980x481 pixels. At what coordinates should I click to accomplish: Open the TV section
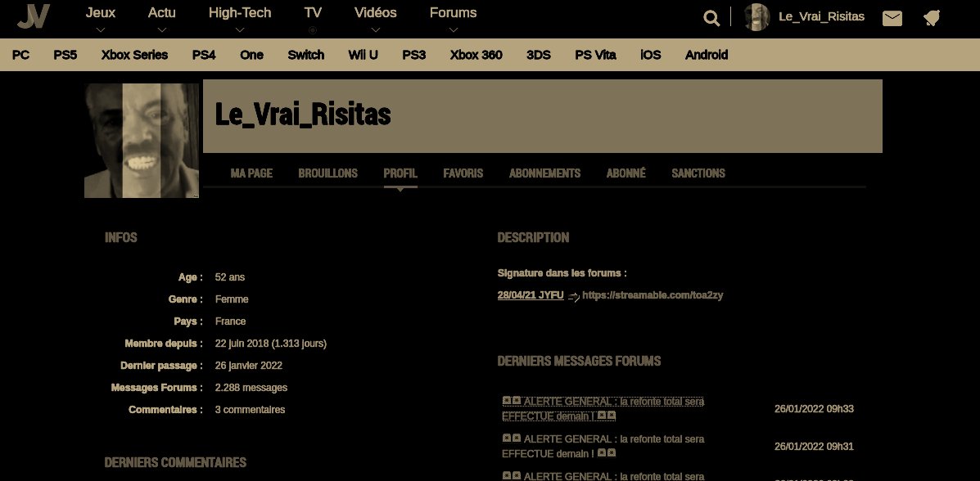point(313,12)
